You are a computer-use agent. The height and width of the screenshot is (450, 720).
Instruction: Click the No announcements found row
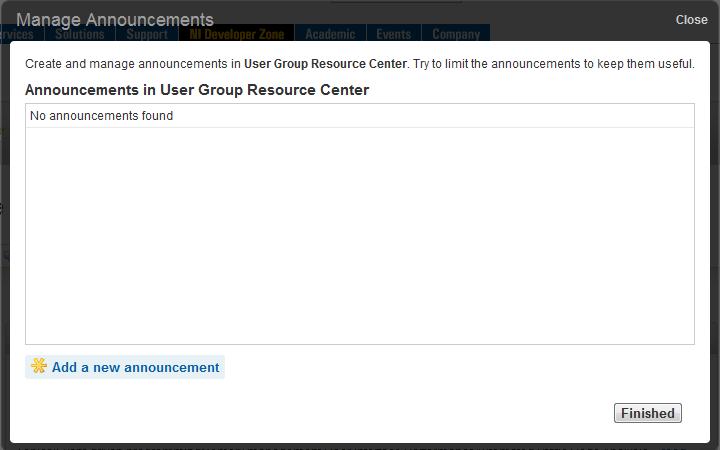tap(101, 116)
